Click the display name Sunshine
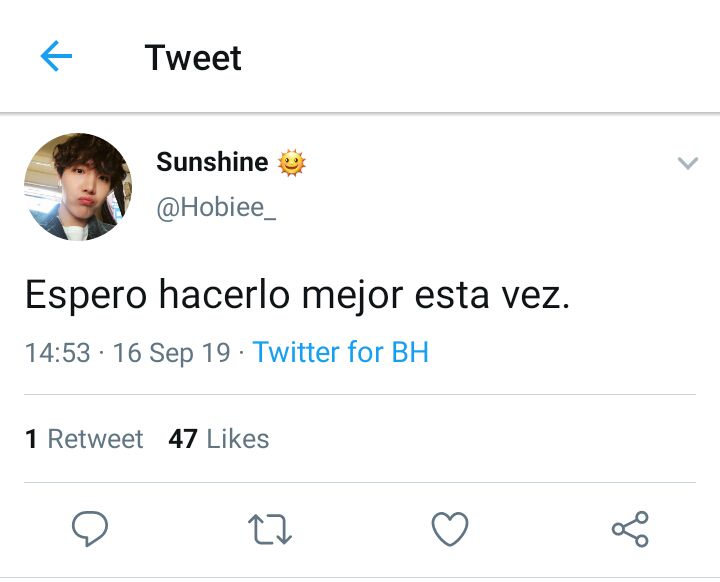The width and height of the screenshot is (720, 582). point(212,162)
